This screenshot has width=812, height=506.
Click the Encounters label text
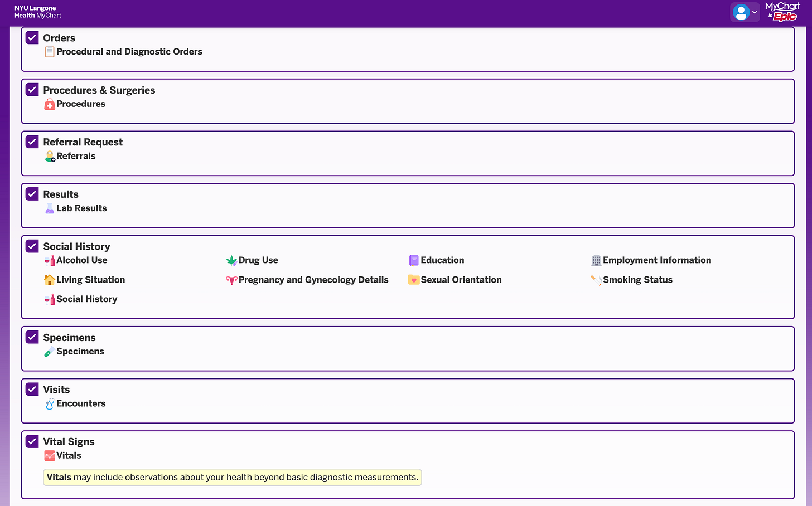pos(81,404)
